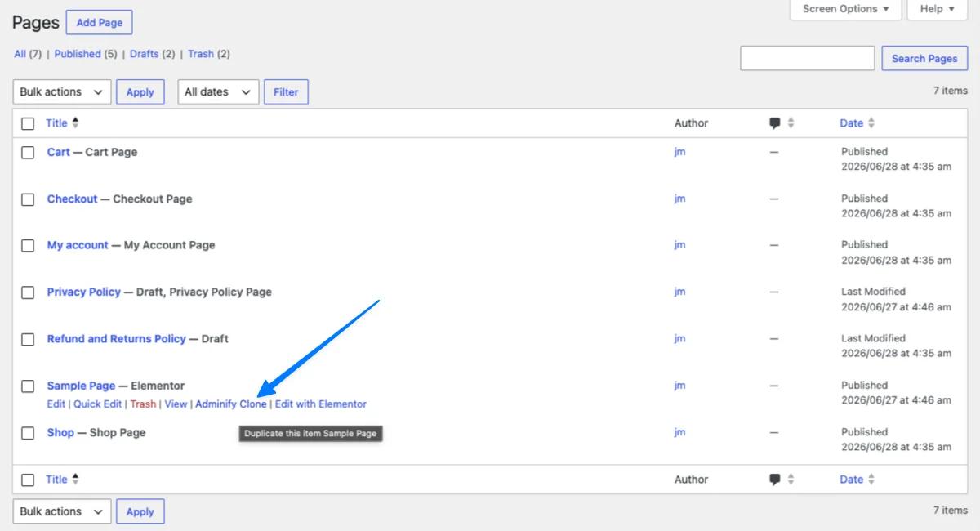This screenshot has height=531, width=980.
Task: Click the Author column header at top
Action: tap(691, 123)
